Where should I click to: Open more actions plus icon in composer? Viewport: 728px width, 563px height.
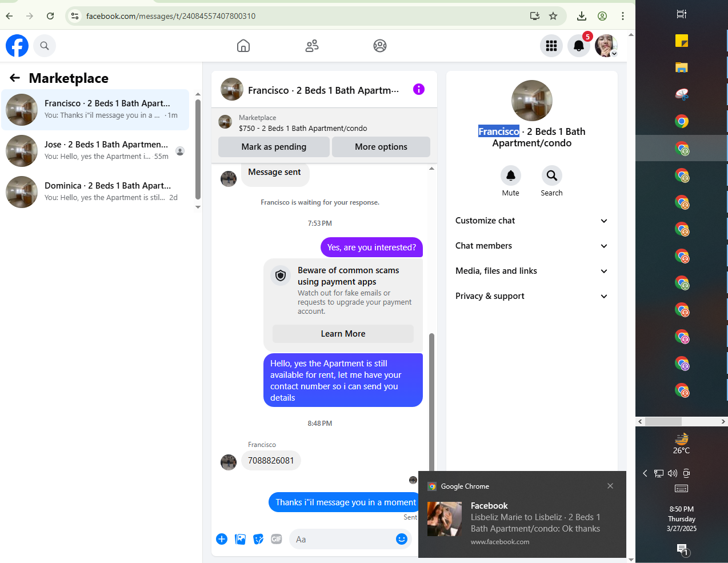pos(222,539)
